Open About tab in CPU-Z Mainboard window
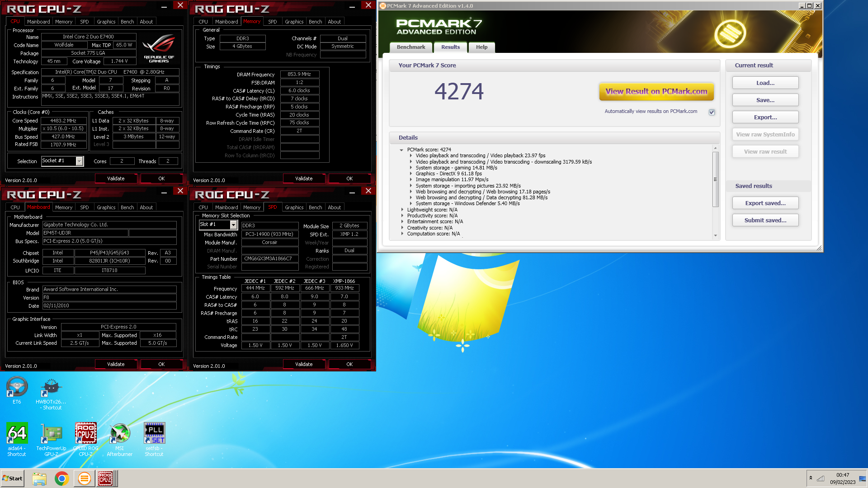868x488 pixels. (146, 207)
